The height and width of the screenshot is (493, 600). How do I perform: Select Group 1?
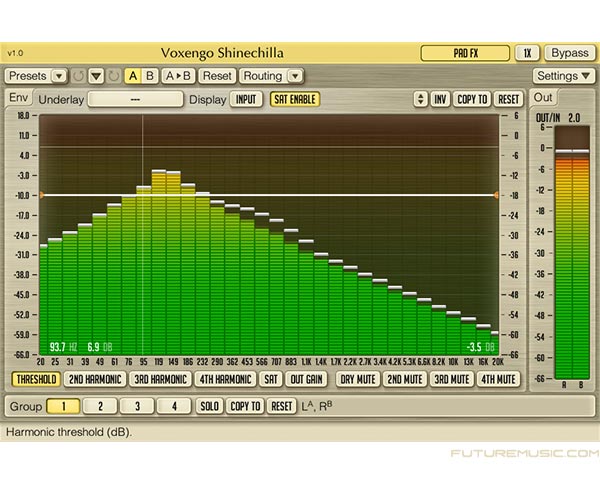[63, 406]
